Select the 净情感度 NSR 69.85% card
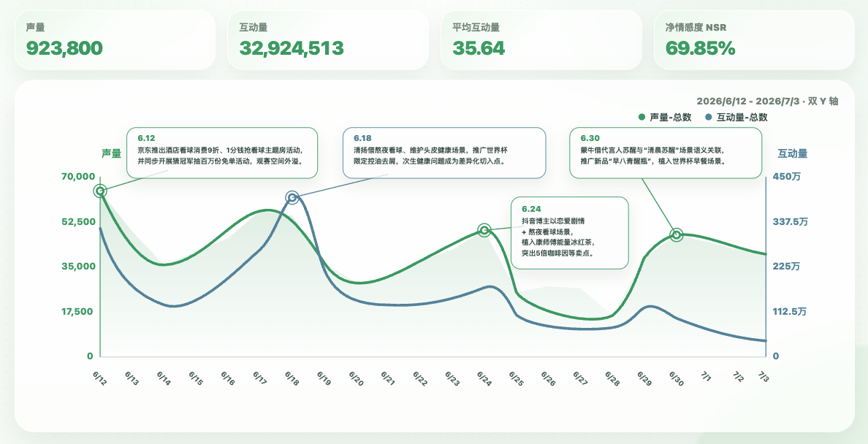The height and width of the screenshot is (444, 868). (x=754, y=40)
